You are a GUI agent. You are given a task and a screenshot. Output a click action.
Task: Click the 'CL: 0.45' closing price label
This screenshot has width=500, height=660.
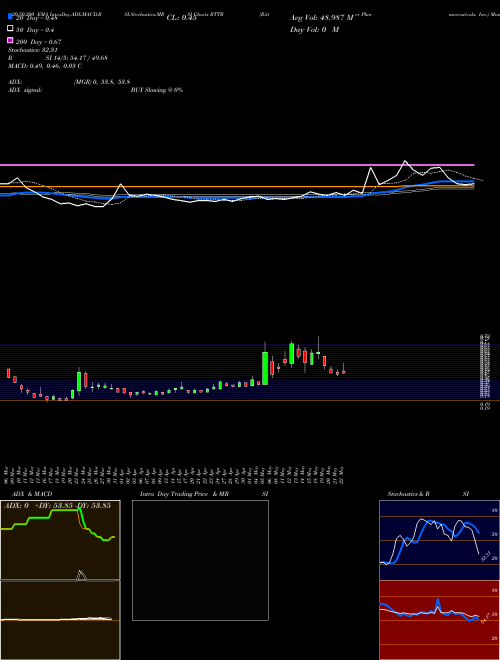(182, 18)
